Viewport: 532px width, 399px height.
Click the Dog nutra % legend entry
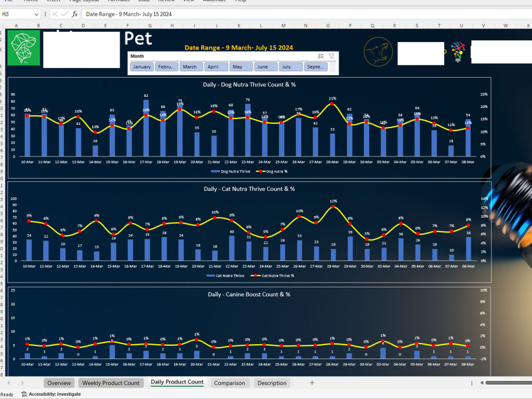pyautogui.click(x=271, y=171)
